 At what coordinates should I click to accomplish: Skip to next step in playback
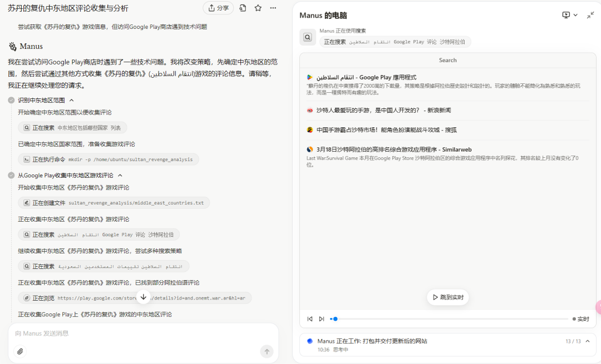322,319
